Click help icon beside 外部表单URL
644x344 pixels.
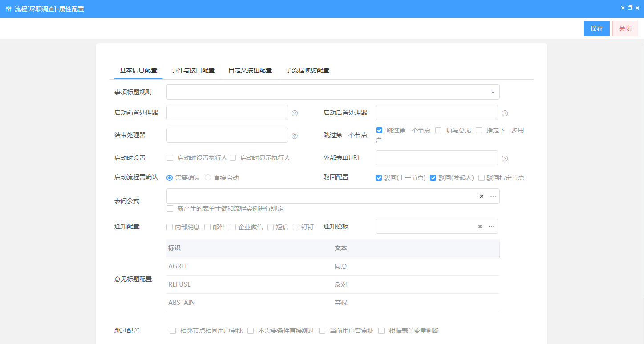click(x=505, y=159)
